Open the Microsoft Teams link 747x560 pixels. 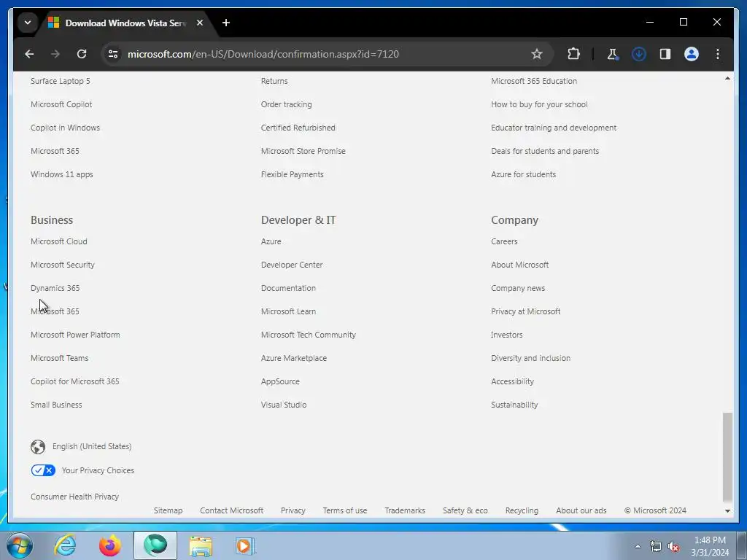click(x=60, y=358)
